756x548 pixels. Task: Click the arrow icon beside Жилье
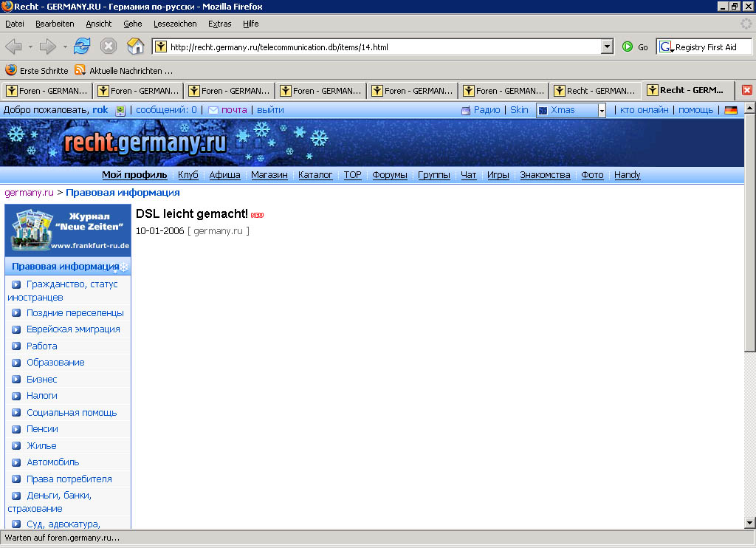16,446
